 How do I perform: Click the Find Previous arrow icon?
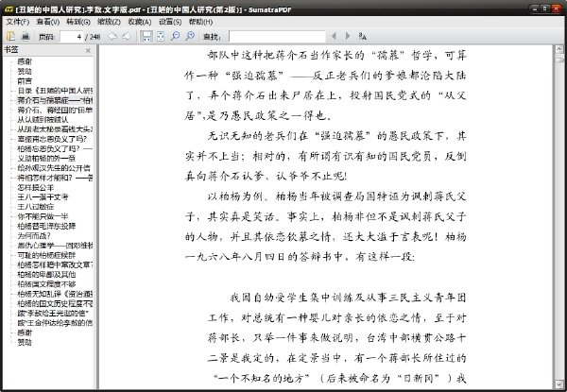tap(334, 36)
